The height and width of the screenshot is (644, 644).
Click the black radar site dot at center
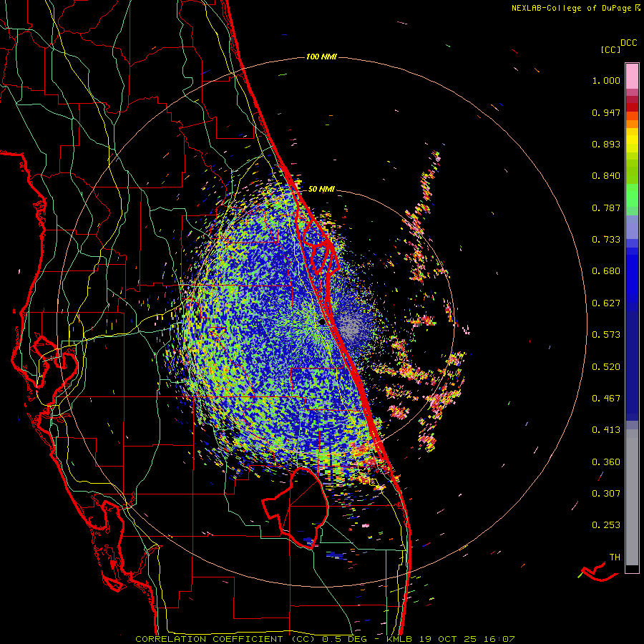pyautogui.click(x=322, y=322)
